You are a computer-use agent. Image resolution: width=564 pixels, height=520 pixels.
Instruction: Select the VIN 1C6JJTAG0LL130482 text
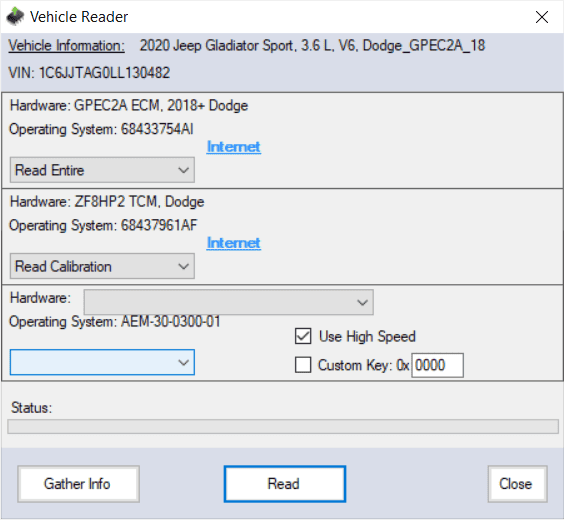tap(89, 73)
